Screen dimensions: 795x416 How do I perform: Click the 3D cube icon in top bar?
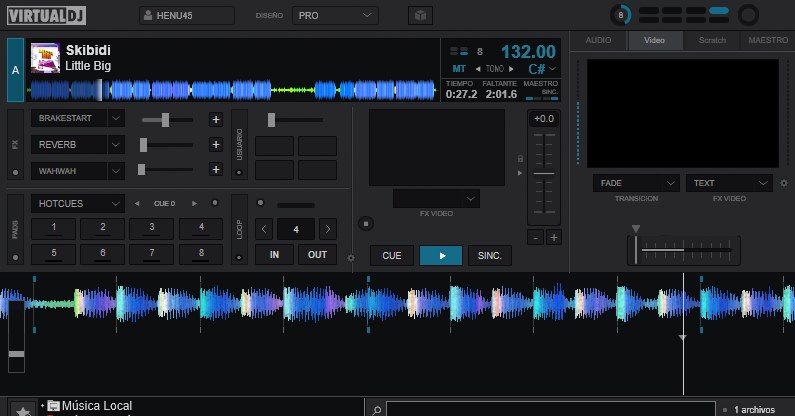tap(420, 15)
